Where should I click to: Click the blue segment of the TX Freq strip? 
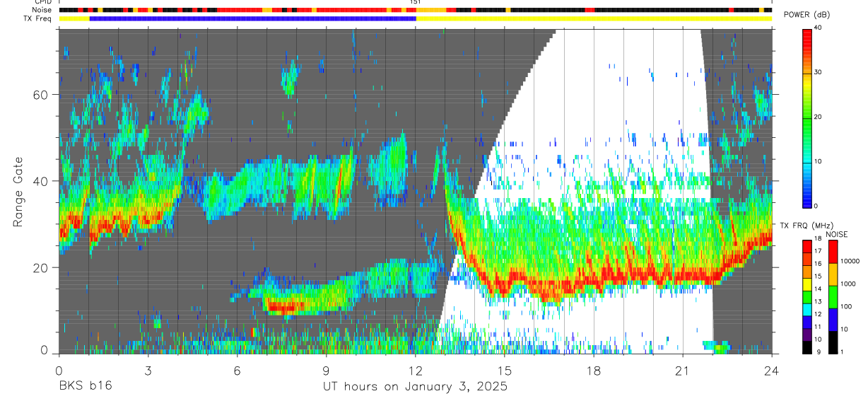click(x=253, y=18)
